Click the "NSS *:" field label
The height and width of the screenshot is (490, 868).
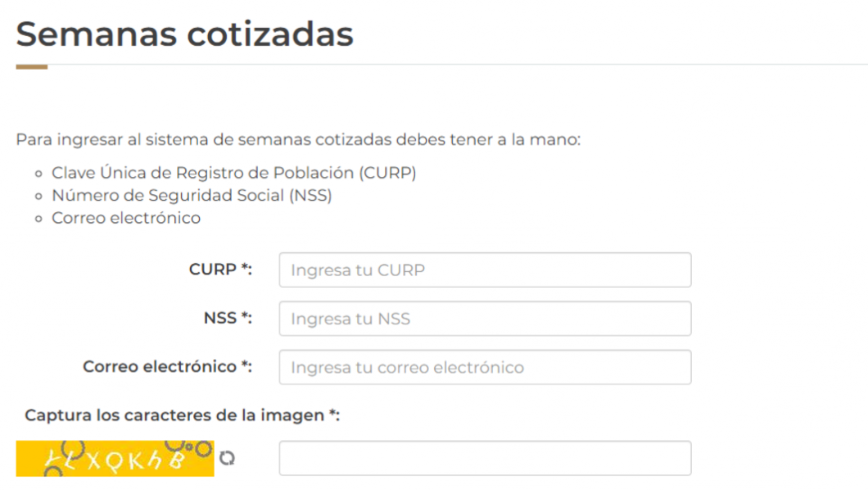click(228, 319)
